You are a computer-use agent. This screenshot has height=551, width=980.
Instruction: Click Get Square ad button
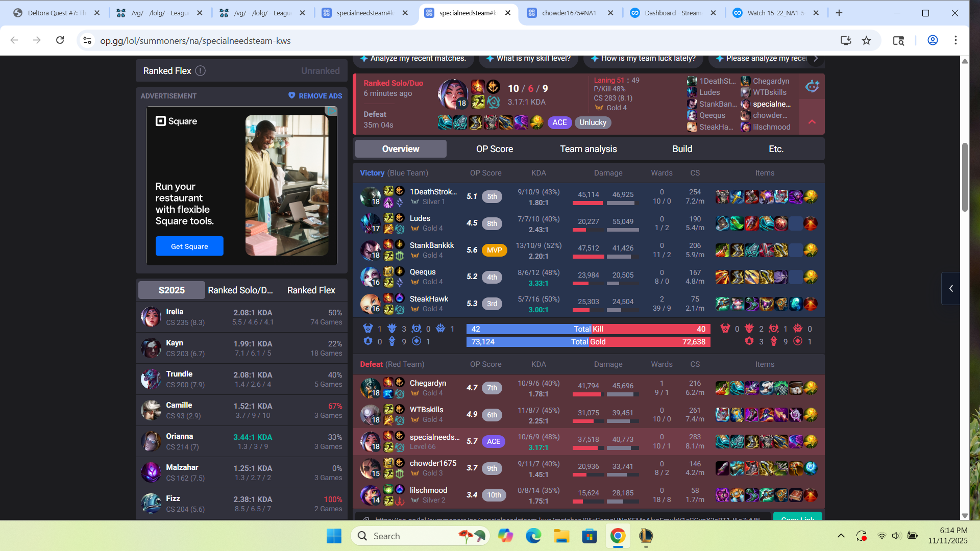tap(189, 246)
